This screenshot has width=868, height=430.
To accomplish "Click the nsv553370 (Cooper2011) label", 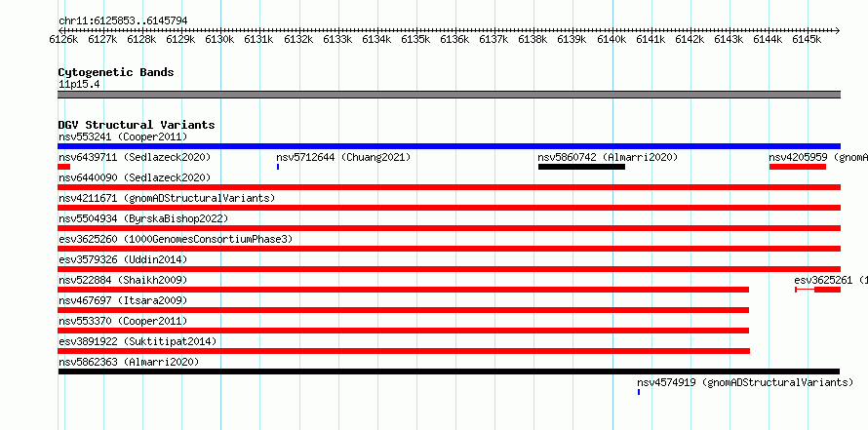I will (x=123, y=321).
